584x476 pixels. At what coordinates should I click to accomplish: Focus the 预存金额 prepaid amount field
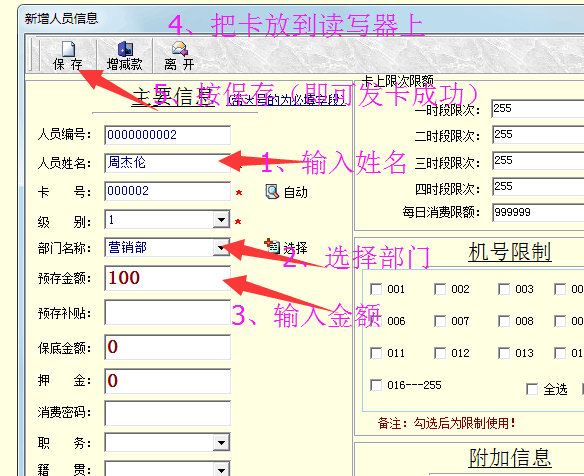(x=168, y=278)
